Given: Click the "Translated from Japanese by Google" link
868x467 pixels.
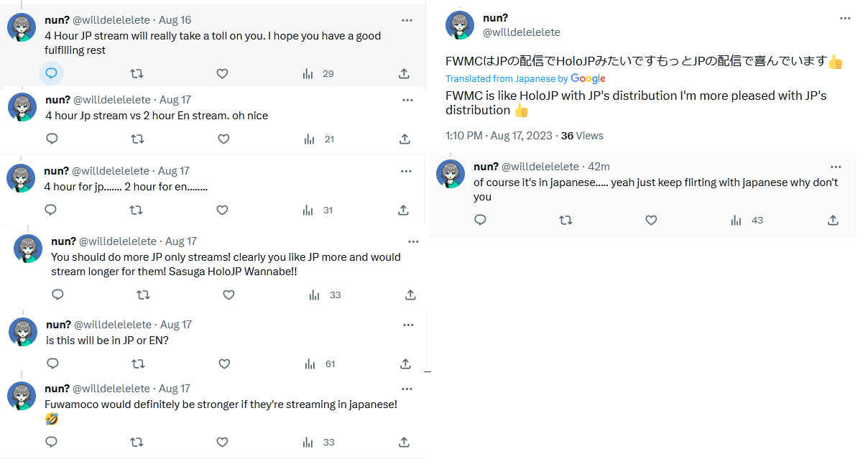Looking at the screenshot, I should tap(525, 78).
